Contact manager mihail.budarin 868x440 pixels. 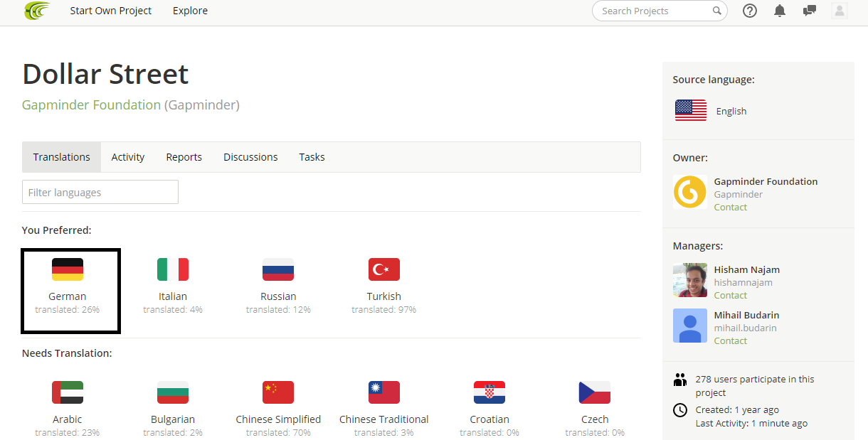point(731,340)
